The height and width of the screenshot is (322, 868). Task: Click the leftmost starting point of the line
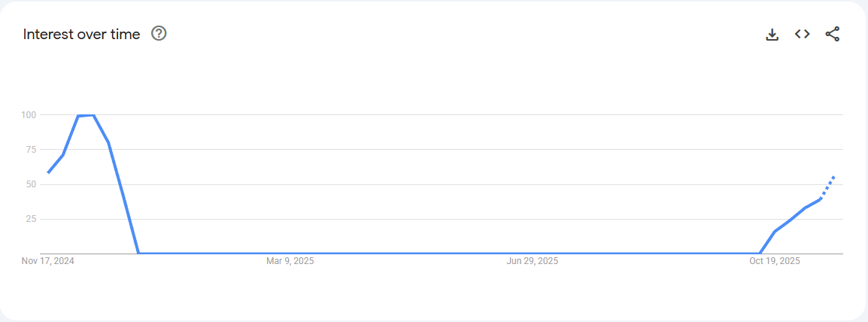pos(48,172)
